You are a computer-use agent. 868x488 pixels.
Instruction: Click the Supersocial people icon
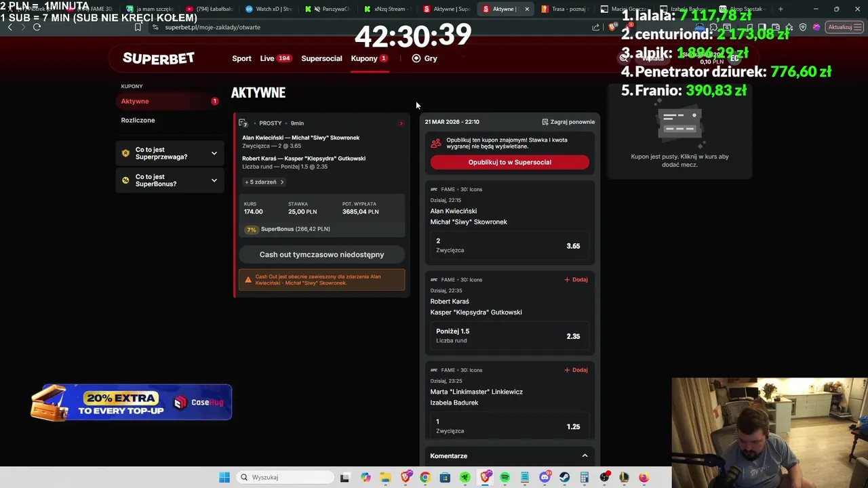(435, 143)
